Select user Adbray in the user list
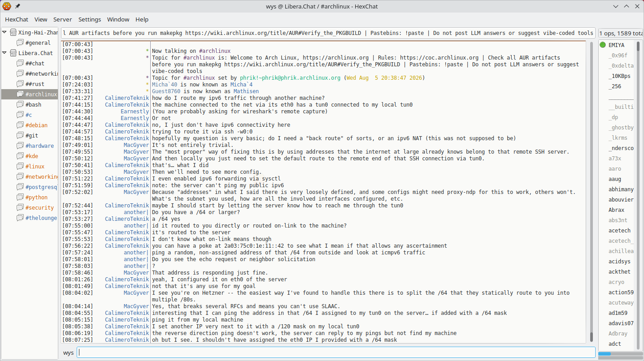The height and width of the screenshot is (361, 644). (x=617, y=333)
